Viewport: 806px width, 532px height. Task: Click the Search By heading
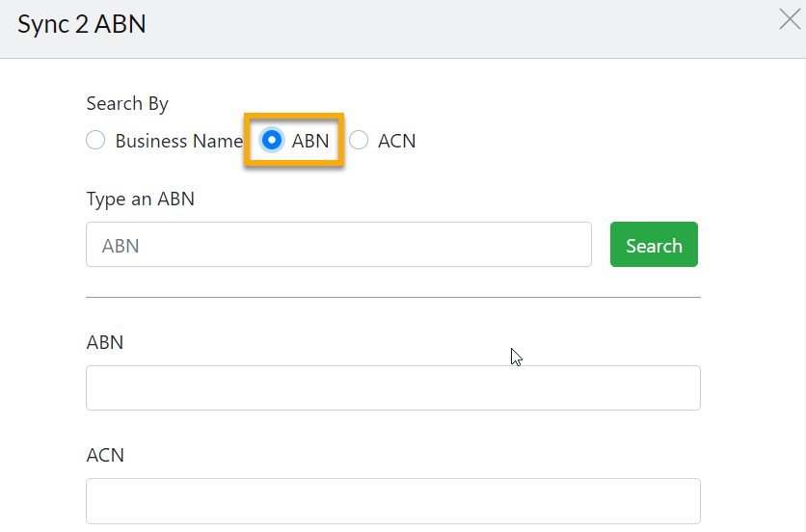tap(127, 104)
